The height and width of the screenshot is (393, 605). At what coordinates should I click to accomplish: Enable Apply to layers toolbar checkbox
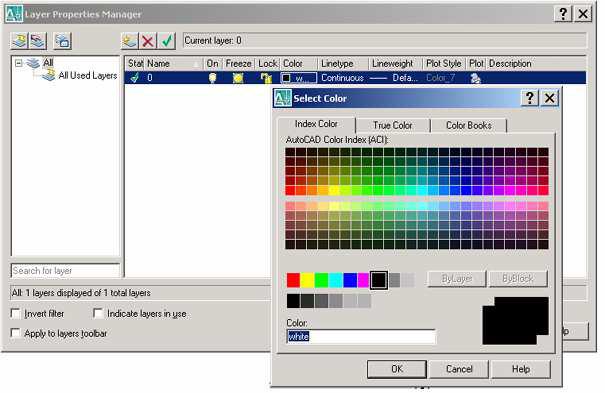pyautogui.click(x=16, y=333)
